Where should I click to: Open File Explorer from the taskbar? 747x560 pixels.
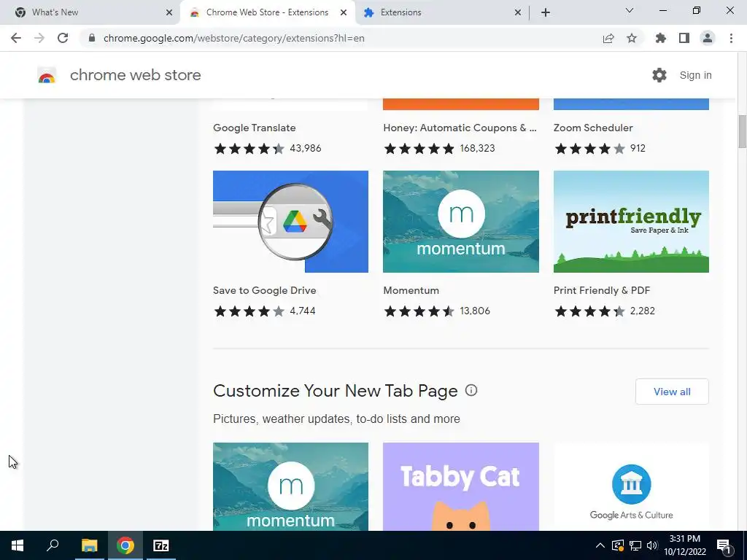coord(89,545)
